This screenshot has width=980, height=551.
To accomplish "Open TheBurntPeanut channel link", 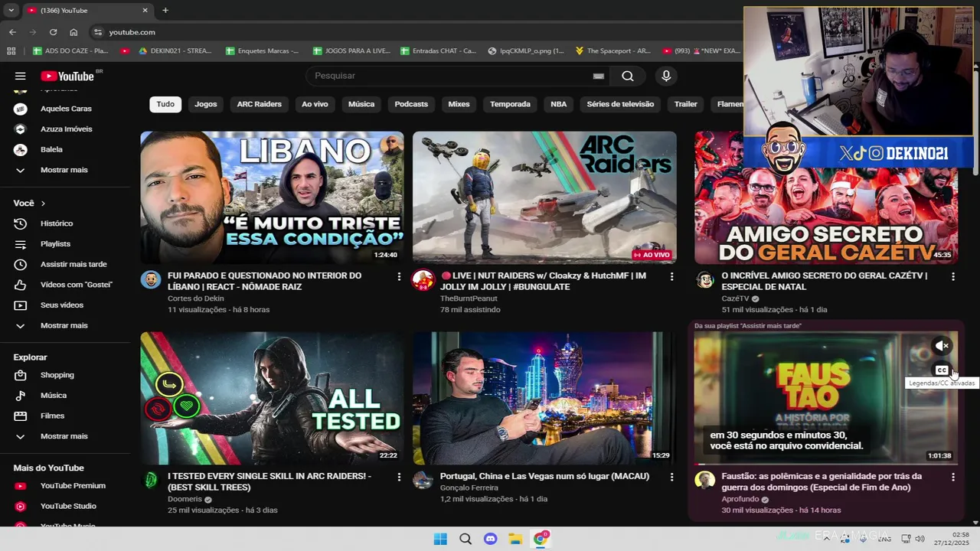I will pyautogui.click(x=469, y=298).
